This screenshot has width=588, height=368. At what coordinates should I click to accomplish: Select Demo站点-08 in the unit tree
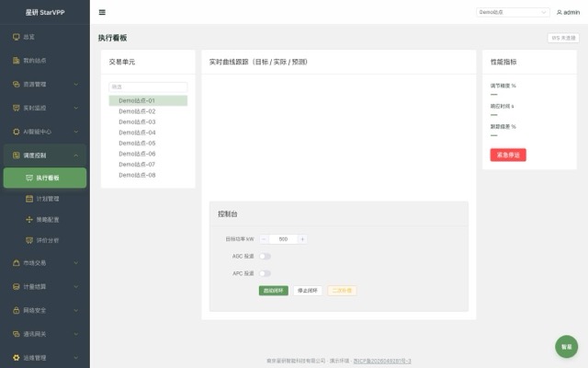tap(148, 175)
